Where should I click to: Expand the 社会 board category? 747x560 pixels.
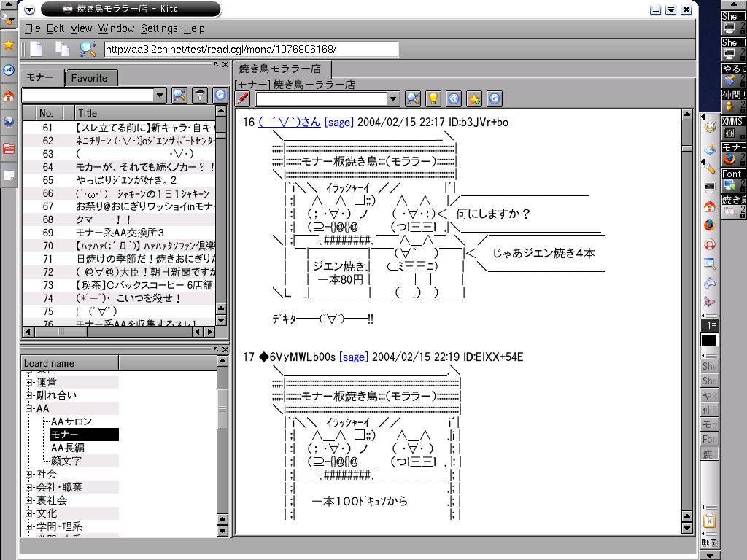(x=28, y=474)
